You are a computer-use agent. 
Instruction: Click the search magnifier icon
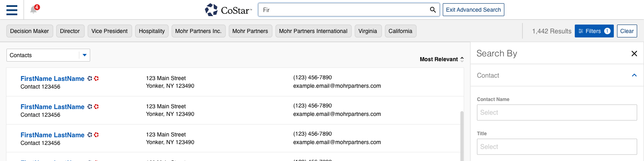[433, 10]
